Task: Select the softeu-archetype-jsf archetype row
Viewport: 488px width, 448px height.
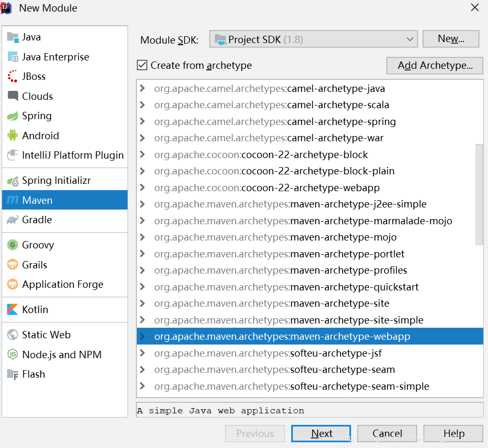Action: [x=310, y=353]
